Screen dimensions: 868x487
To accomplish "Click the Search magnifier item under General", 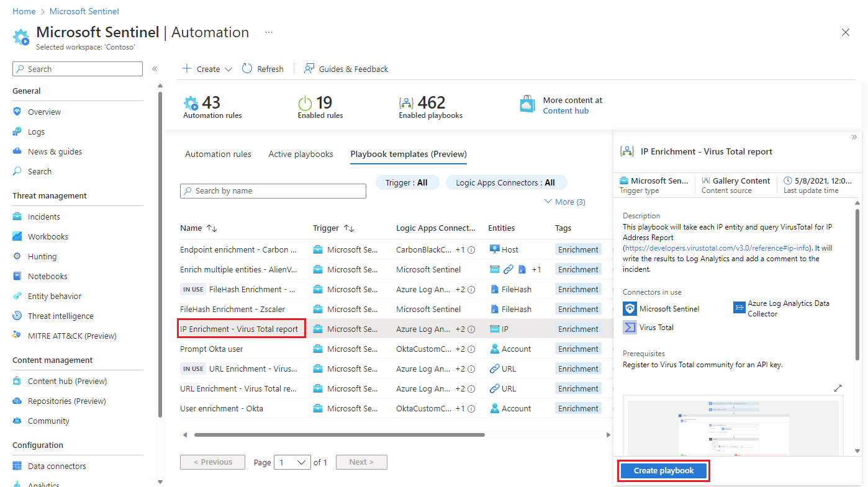I will click(x=39, y=171).
